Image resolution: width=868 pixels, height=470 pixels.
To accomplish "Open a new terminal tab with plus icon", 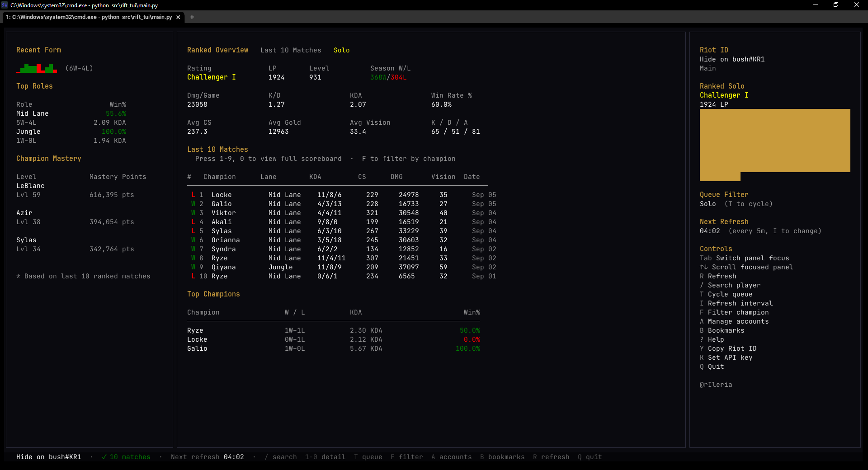I will (x=192, y=17).
